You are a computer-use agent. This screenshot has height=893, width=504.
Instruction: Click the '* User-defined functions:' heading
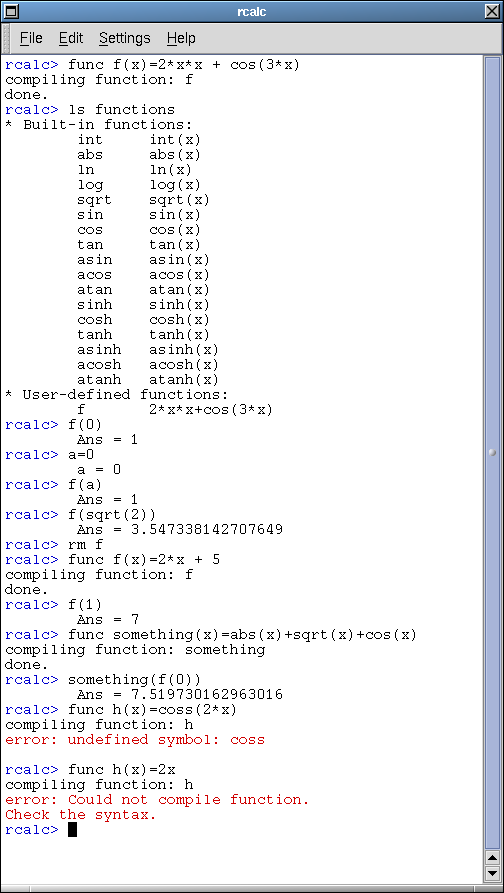click(117, 395)
